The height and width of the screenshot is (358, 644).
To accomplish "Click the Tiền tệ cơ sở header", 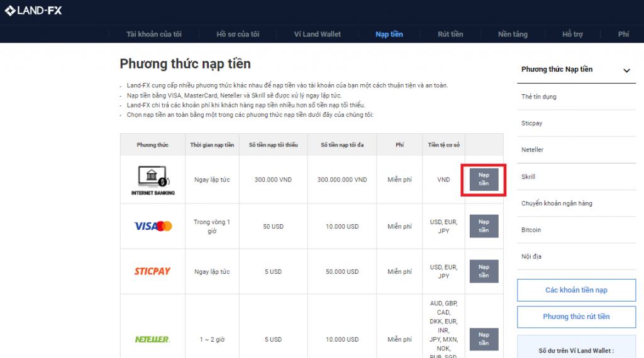I will (443, 144).
